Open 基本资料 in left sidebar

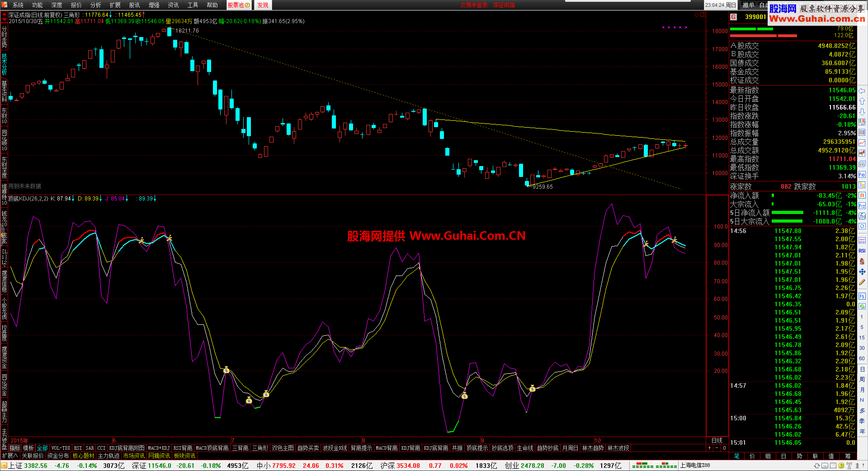tap(4, 91)
